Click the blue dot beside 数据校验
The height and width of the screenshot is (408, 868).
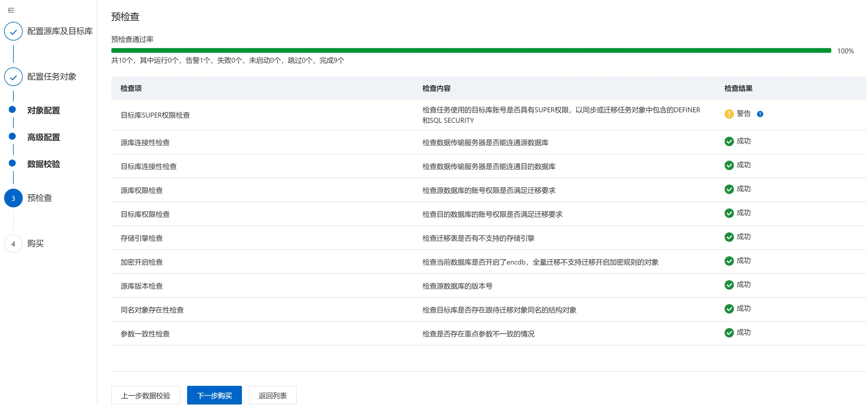click(12, 163)
